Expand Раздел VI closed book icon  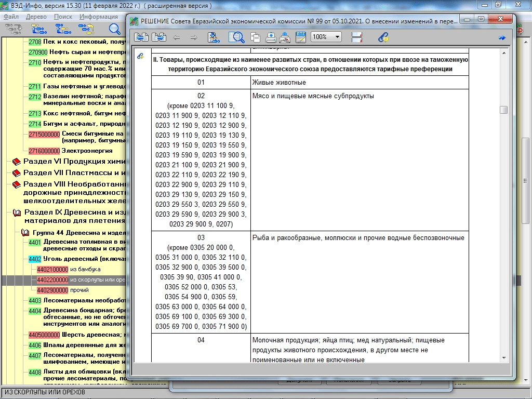coord(16,162)
